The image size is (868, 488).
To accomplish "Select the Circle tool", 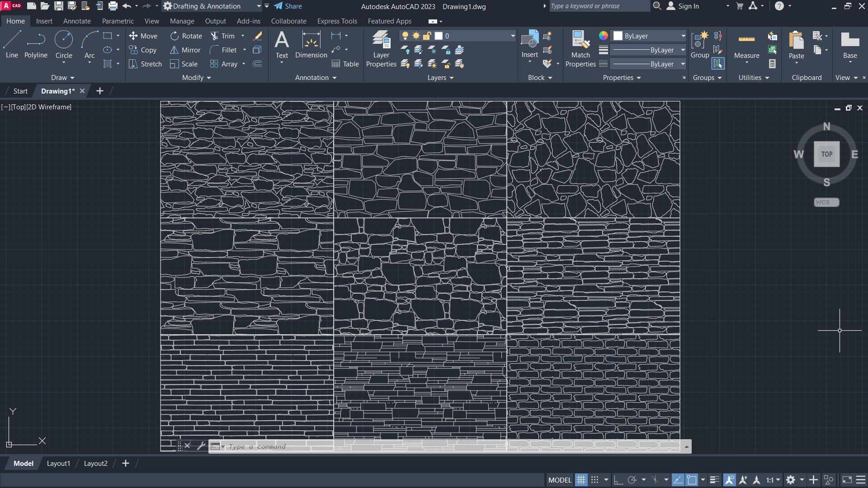I will pos(64,45).
